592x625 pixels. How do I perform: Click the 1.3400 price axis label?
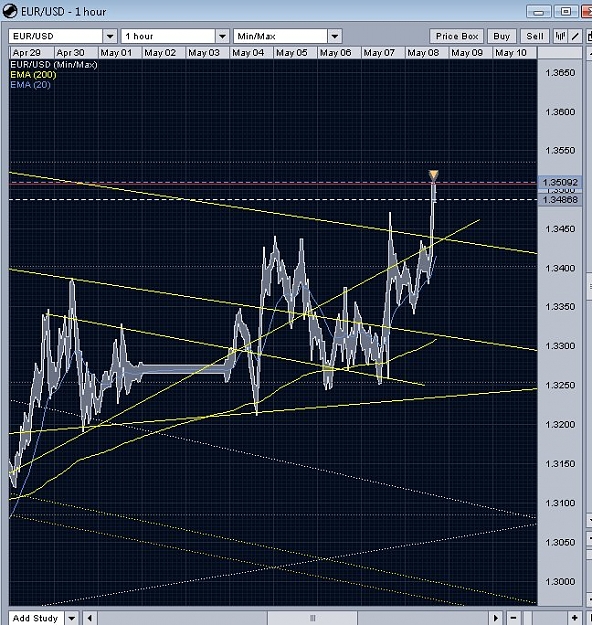pyautogui.click(x=560, y=268)
